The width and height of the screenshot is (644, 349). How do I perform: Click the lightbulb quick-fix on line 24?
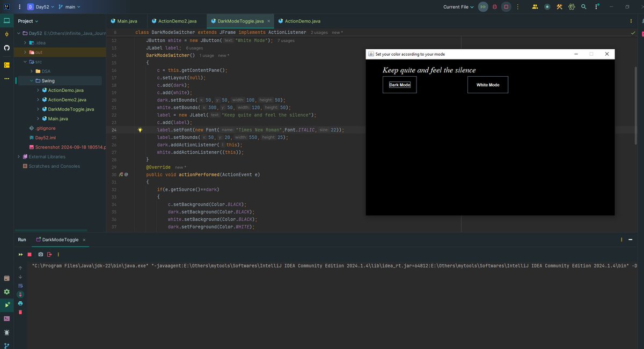[140, 130]
